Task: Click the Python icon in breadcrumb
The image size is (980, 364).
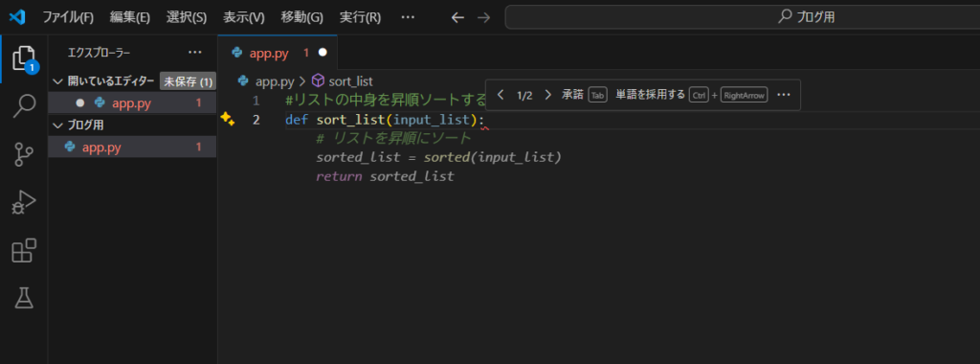Action: 244,80
